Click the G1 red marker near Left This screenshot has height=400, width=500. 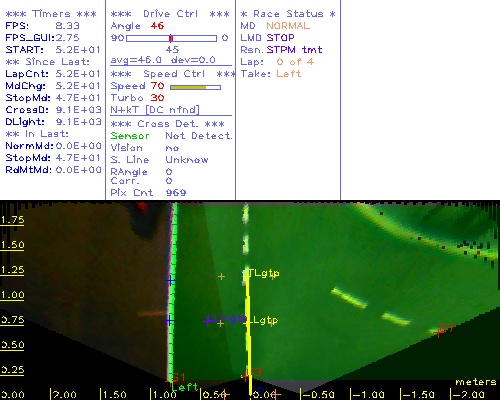point(177,377)
